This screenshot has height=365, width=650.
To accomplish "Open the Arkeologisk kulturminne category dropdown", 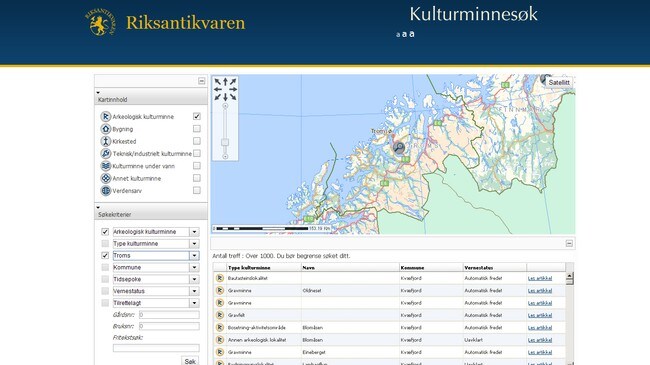I will [x=194, y=232].
